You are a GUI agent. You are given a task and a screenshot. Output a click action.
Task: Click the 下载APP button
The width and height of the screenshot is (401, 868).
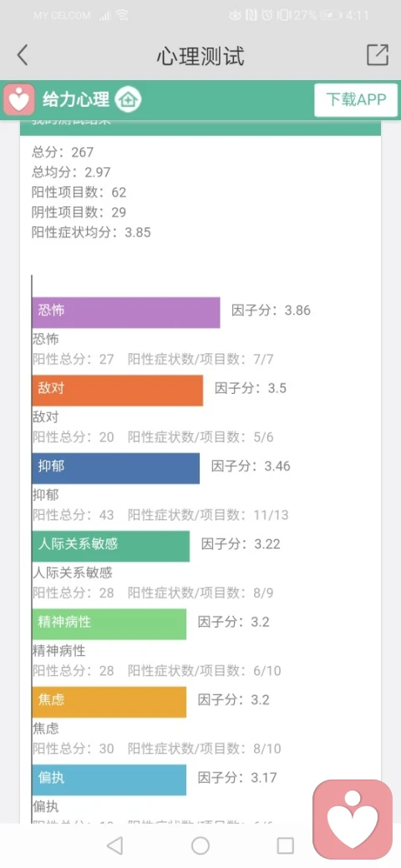click(x=356, y=99)
